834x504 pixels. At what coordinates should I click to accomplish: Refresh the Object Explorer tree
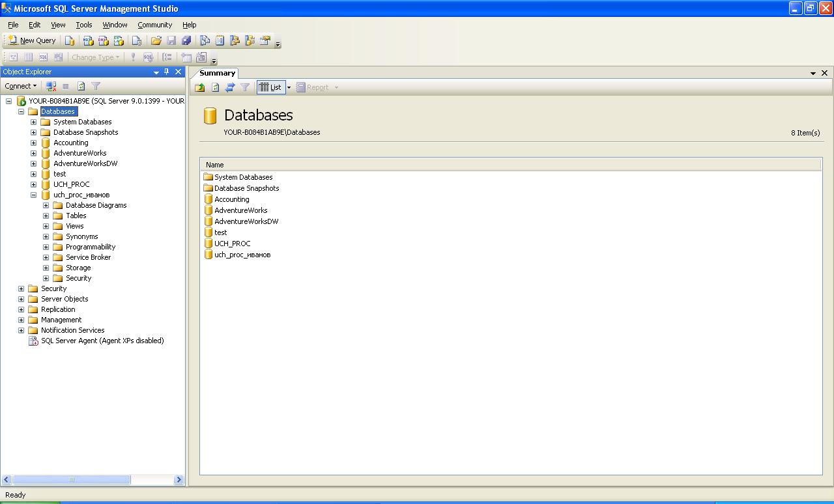81,86
